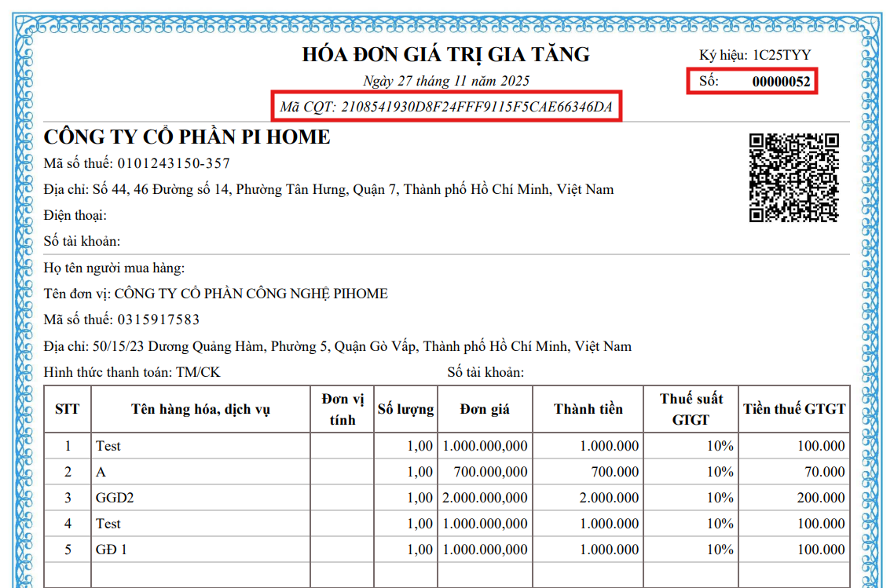Click the Tên hàng hóa, dịch vụ column header
This screenshot has height=588, width=894.
200,409
